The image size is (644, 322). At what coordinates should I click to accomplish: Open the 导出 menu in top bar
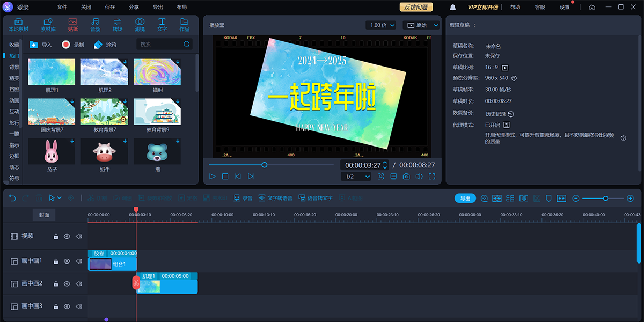[158, 8]
